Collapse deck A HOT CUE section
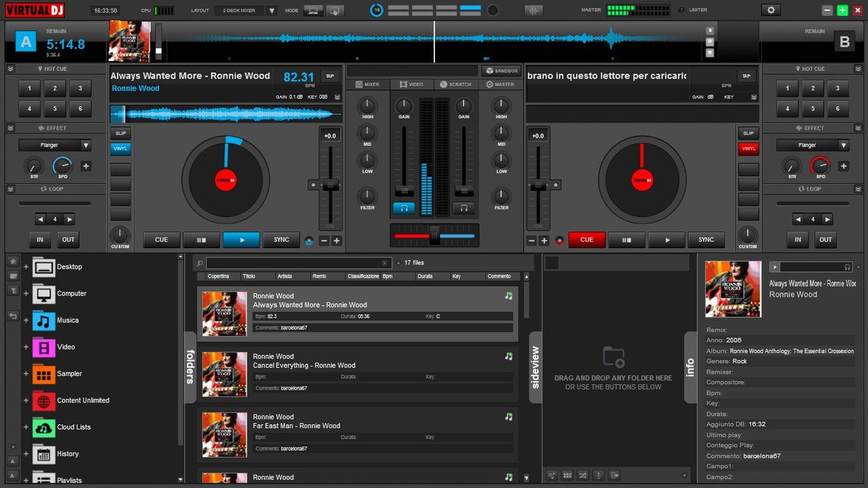This screenshot has height=488, width=868. [x=10, y=69]
